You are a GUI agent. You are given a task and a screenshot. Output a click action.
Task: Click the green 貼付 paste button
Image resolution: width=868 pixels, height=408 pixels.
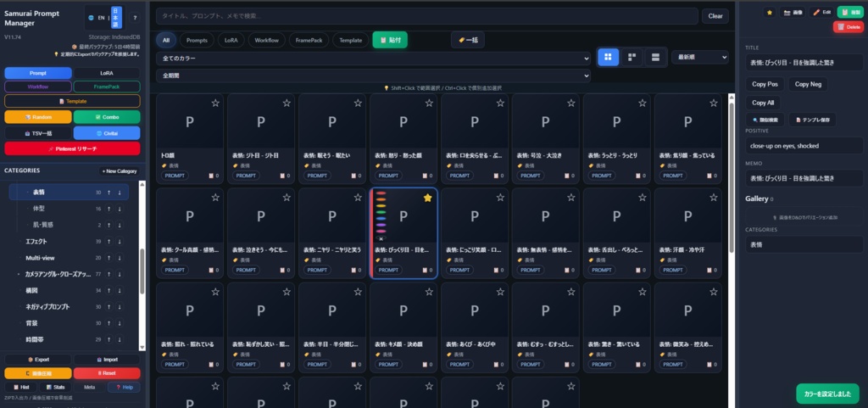[390, 40]
